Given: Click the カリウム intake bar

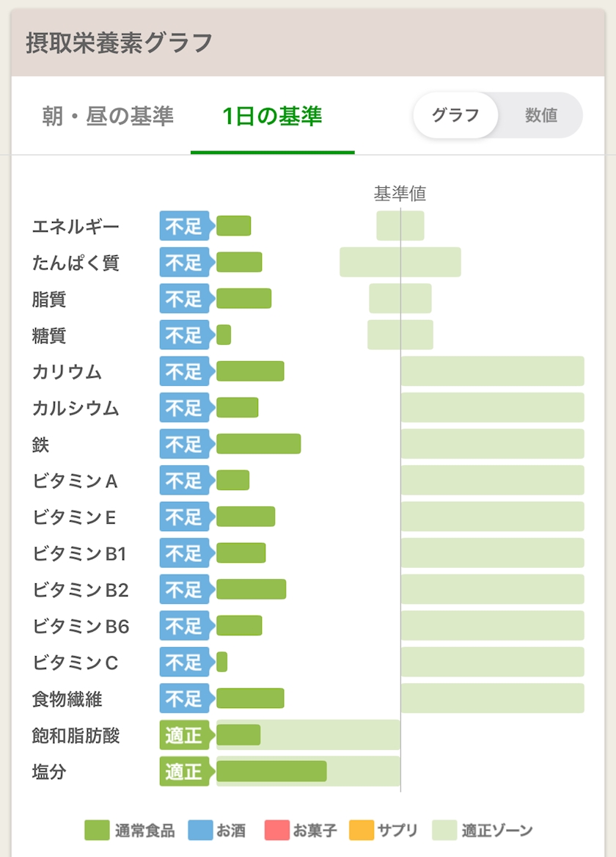Looking at the screenshot, I should (x=250, y=371).
